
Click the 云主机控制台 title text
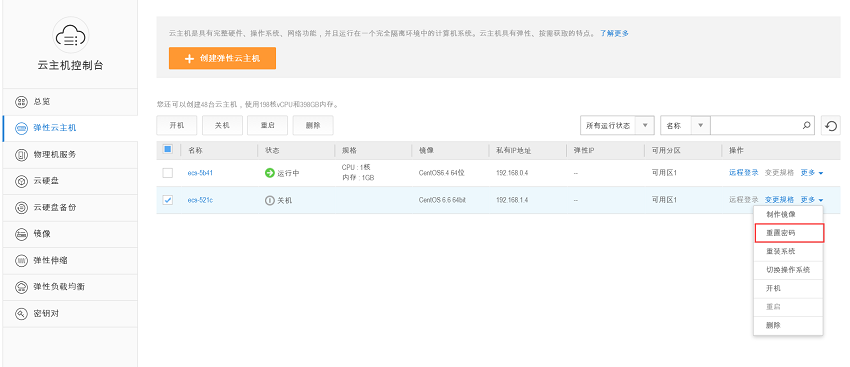click(70, 66)
